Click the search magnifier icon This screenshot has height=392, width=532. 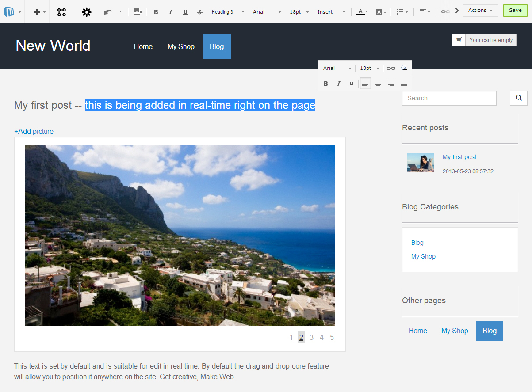point(518,98)
